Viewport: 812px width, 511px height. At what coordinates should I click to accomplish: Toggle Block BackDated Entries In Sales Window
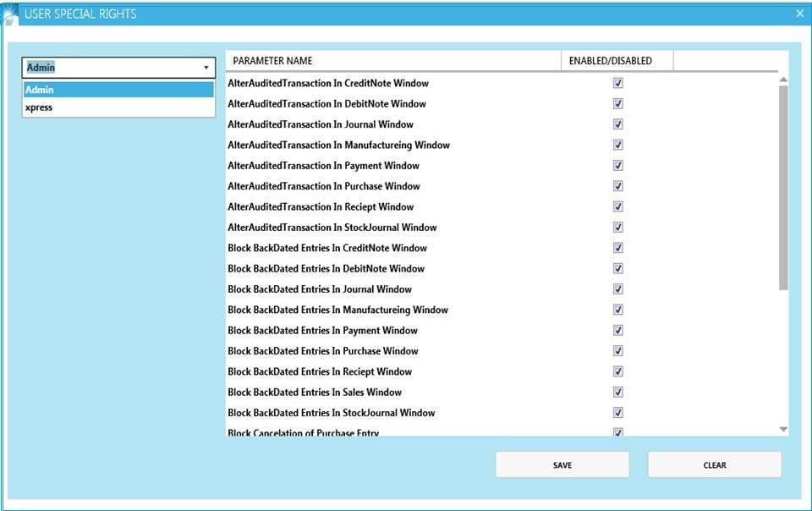617,391
